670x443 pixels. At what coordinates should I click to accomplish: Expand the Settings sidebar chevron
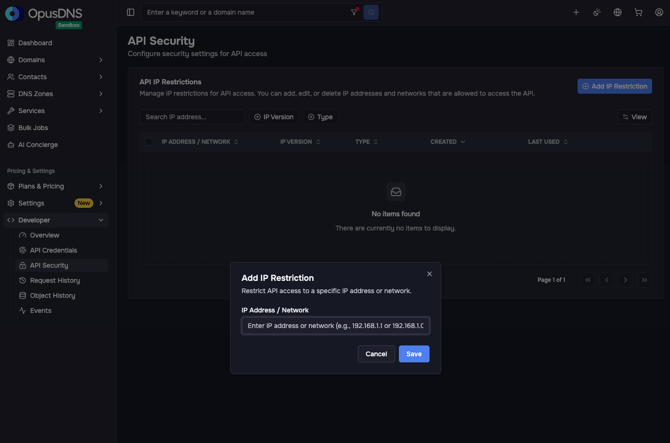point(101,203)
